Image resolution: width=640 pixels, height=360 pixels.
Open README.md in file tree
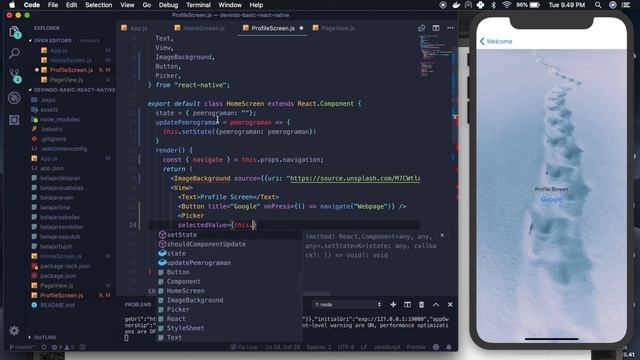click(x=57, y=305)
